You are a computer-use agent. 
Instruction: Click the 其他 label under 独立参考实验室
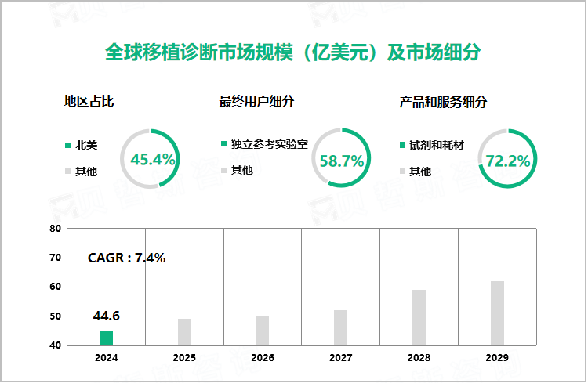pos(242,170)
